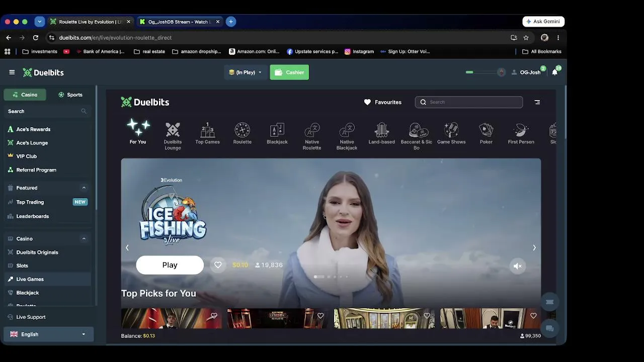Image resolution: width=644 pixels, height=362 pixels.
Task: Open Duelbits Originals in the sidebar
Action: pyautogui.click(x=47, y=252)
